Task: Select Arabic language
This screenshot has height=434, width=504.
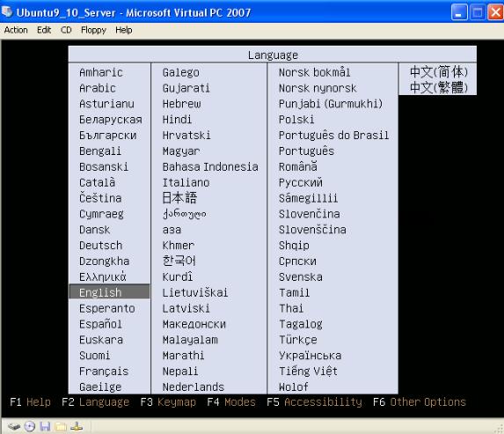Action: click(98, 88)
